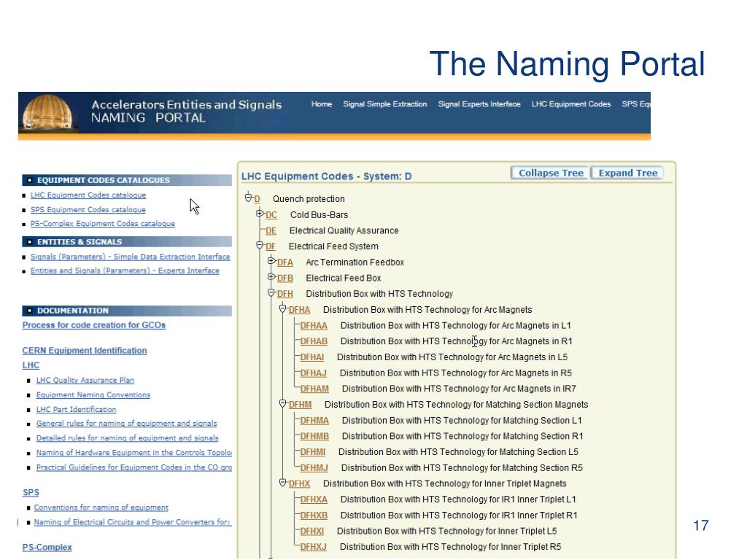747x560 pixels.
Task: Select the DFHAM code link
Action: point(314,389)
